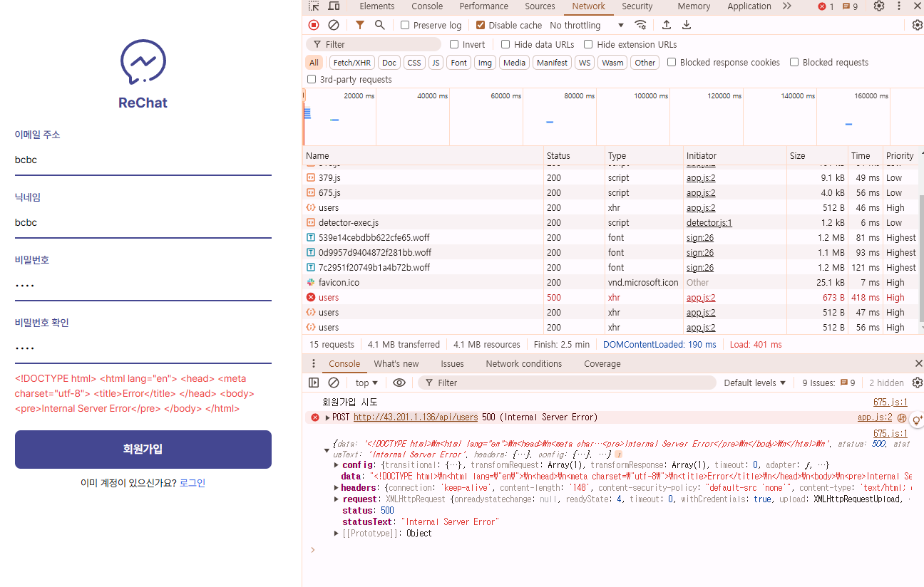The width and height of the screenshot is (924, 587).
Task: Export HAR file download icon
Action: click(687, 25)
